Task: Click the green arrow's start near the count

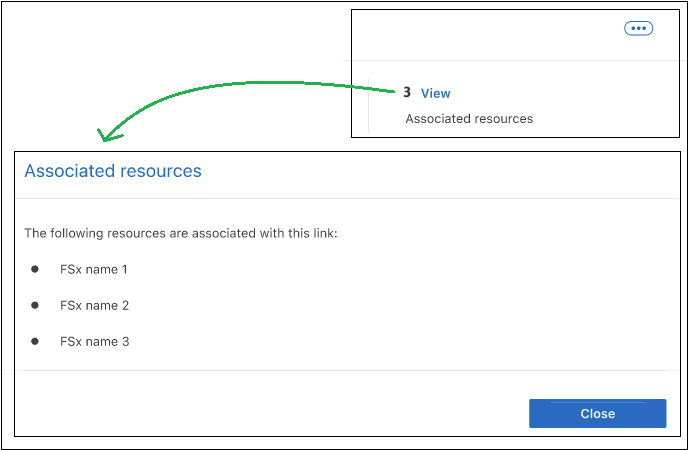Action: (x=393, y=92)
